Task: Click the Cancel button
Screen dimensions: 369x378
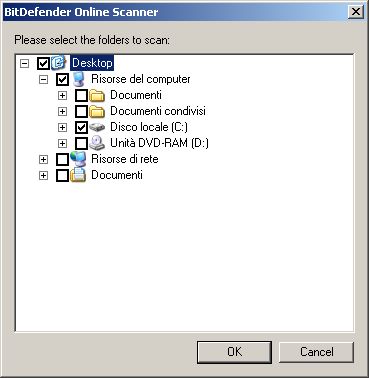Action: coord(316,352)
